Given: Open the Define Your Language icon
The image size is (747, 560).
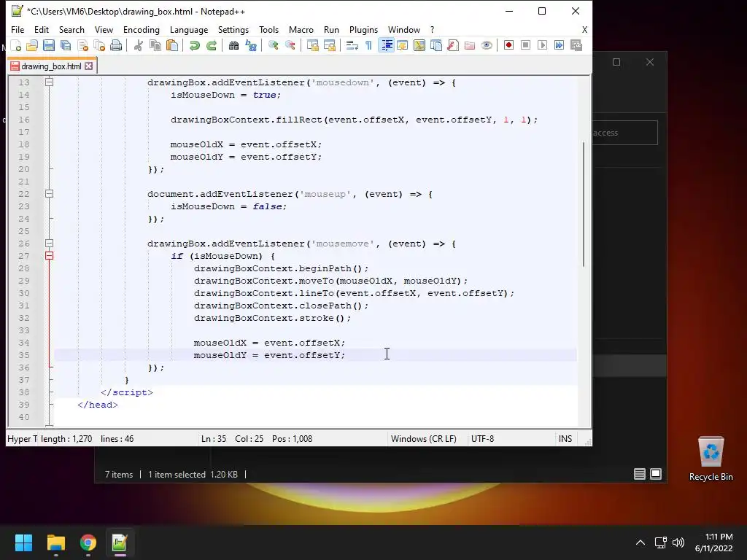Looking at the screenshot, I should [x=403, y=45].
